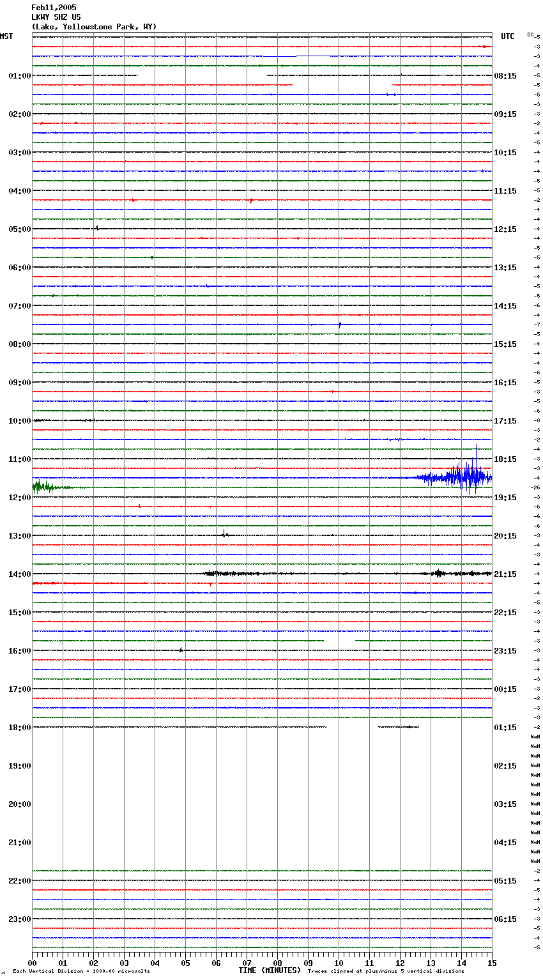
Task: Click the 15:15 UTC time label
Action: pyautogui.click(x=505, y=344)
